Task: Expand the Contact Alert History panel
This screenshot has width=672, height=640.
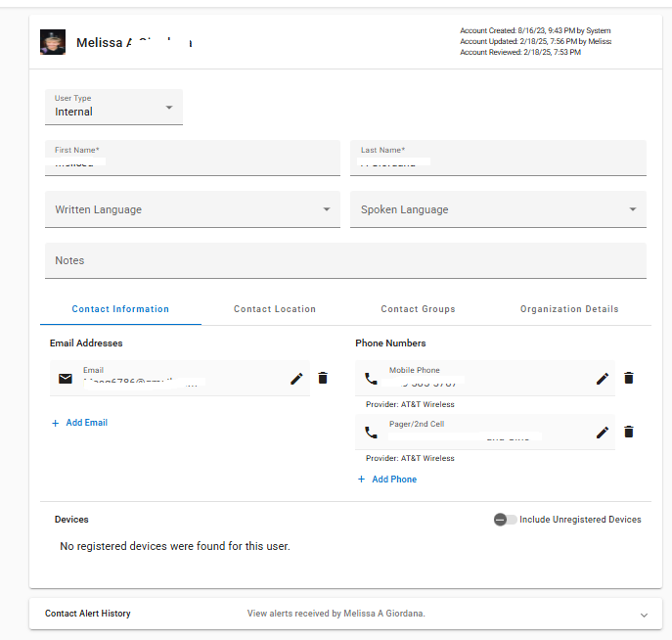Action: [644, 615]
